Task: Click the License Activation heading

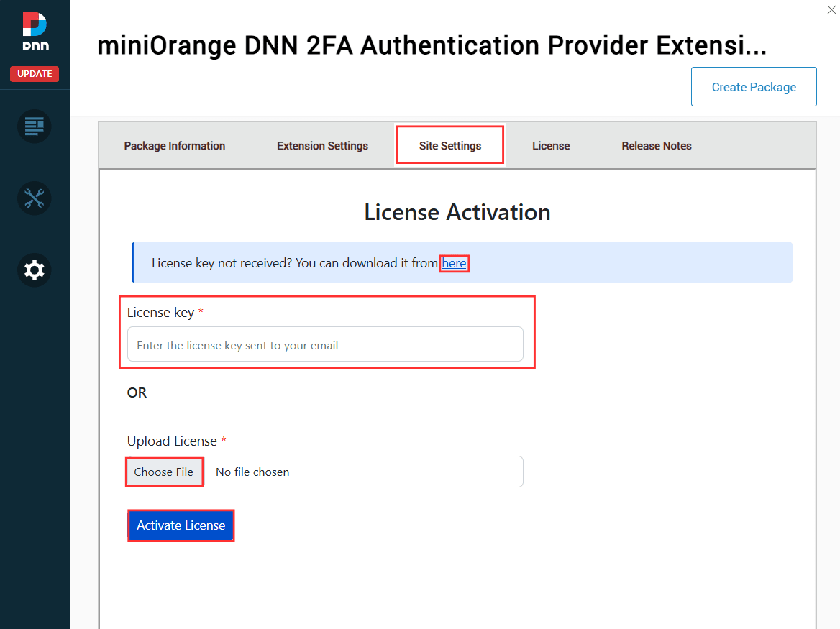Action: coord(457,212)
